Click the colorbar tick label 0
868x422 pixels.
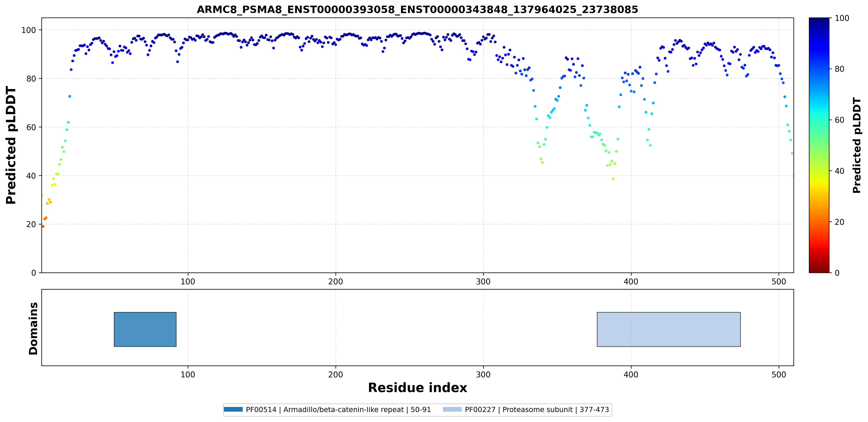point(837,273)
